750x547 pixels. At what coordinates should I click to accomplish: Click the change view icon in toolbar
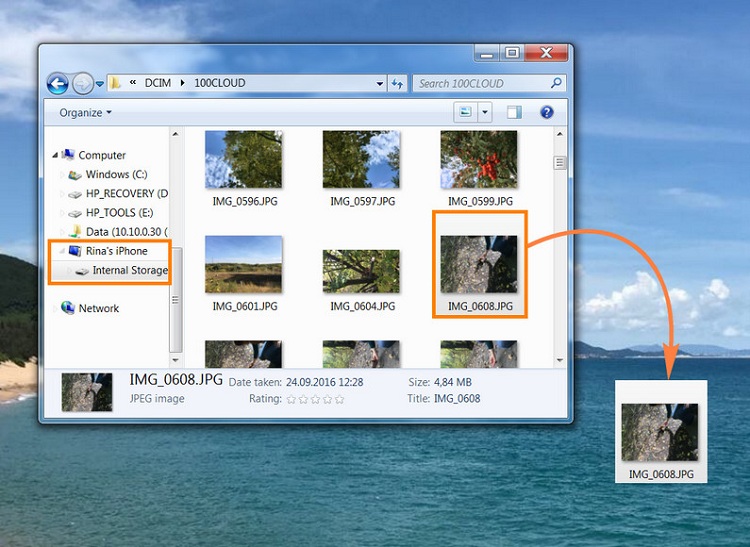(465, 113)
